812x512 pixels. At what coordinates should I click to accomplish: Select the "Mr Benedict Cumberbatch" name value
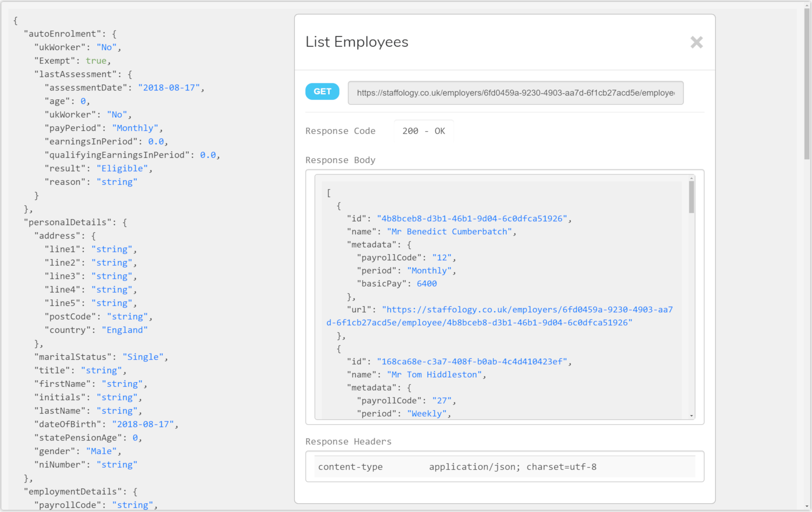pos(450,232)
